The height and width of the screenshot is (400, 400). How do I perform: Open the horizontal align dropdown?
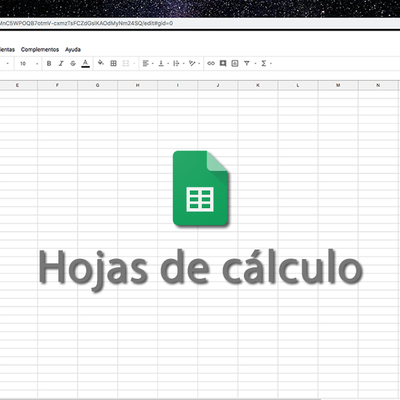(148, 63)
